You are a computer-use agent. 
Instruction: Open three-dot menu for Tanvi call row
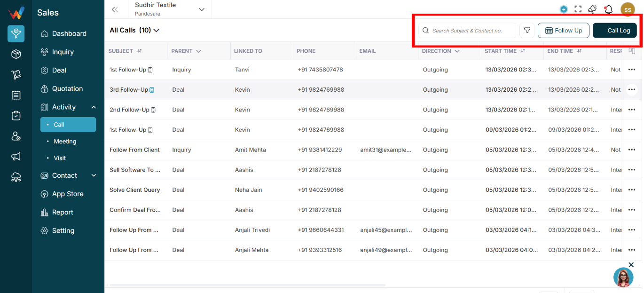click(631, 70)
